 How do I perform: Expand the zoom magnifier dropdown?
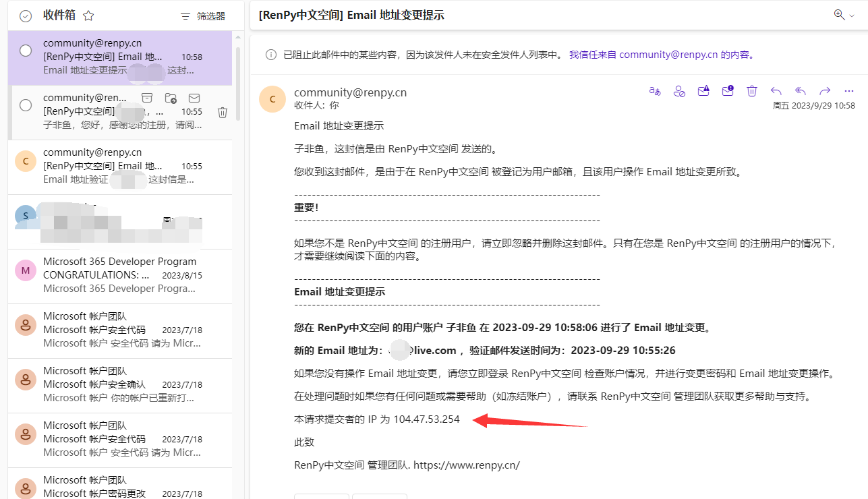click(x=844, y=15)
